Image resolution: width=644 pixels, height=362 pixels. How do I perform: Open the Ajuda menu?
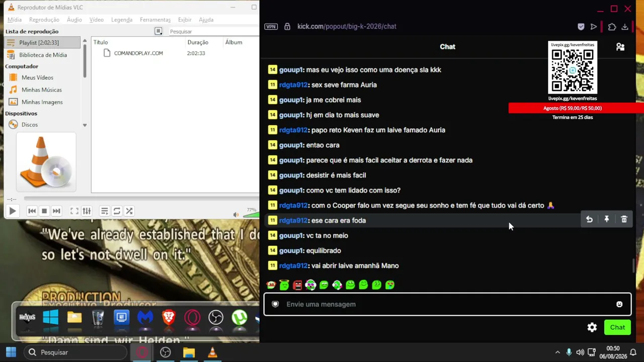(206, 20)
